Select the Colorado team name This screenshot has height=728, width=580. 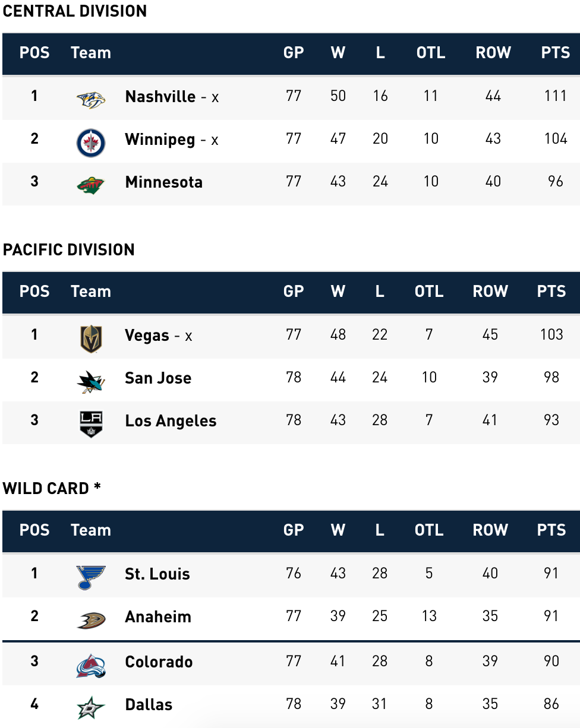tap(159, 661)
